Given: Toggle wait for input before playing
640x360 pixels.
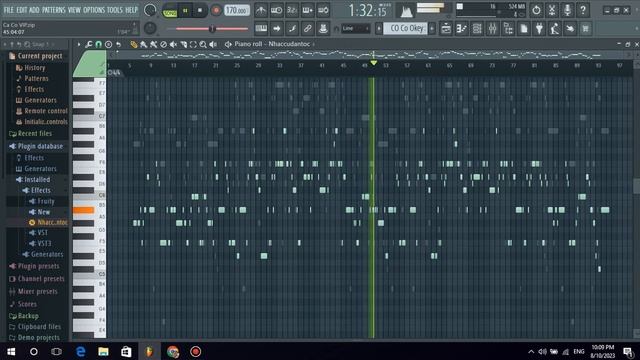Looking at the screenshot, I should (276, 10).
